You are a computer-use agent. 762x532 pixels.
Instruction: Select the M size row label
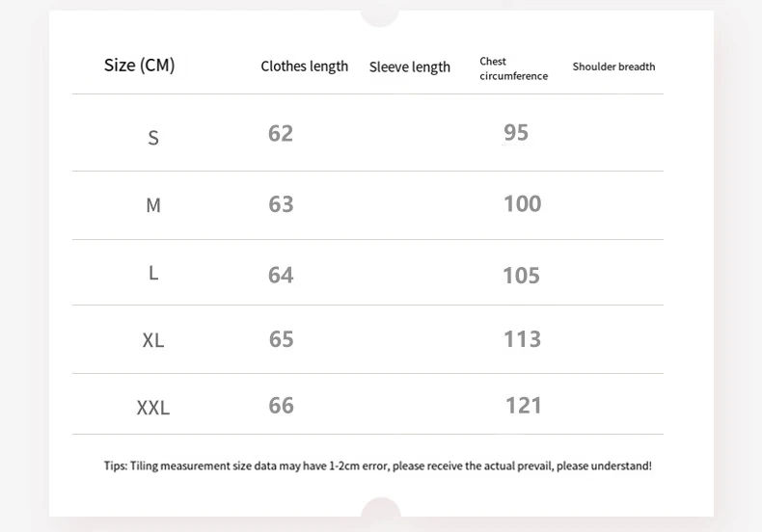pos(153,205)
